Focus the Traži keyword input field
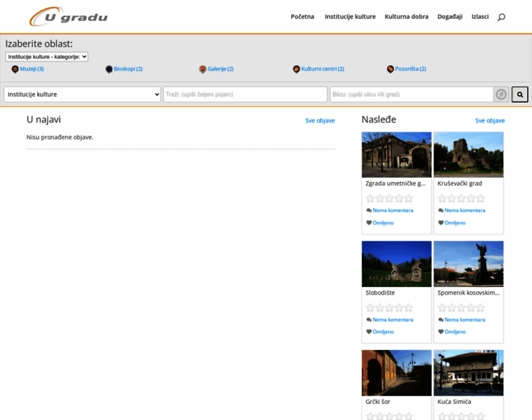This screenshot has height=420, width=532. pos(245,94)
